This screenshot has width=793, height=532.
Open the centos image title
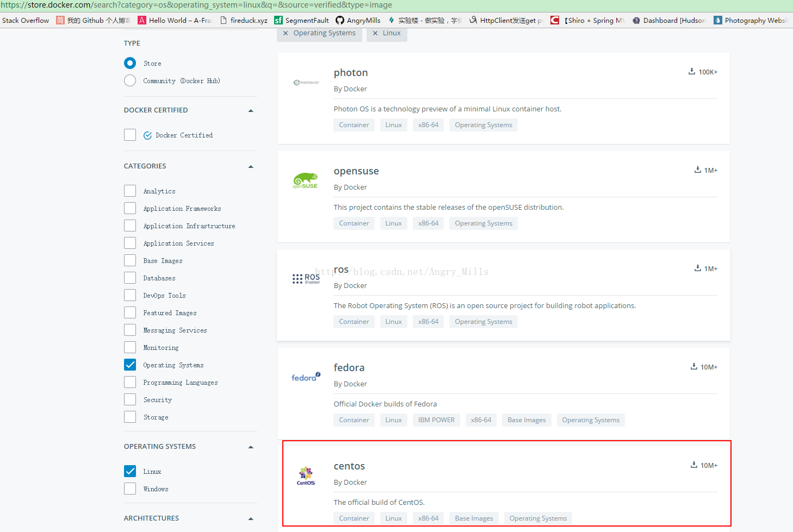[x=349, y=466]
